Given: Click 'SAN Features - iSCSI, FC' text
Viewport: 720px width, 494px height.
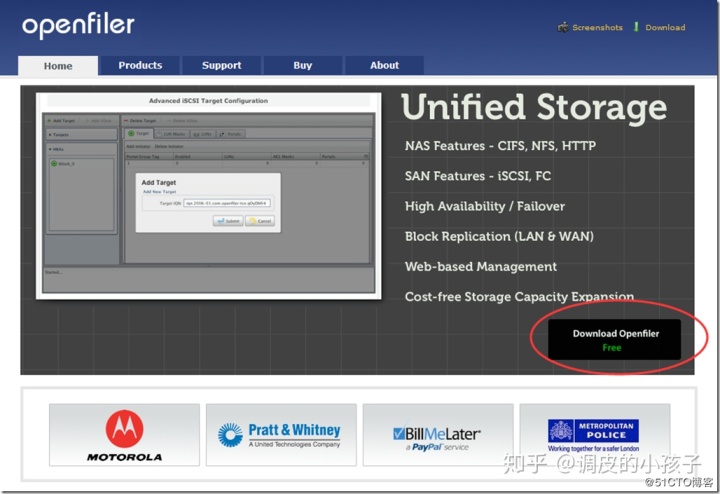Looking at the screenshot, I should (x=478, y=176).
